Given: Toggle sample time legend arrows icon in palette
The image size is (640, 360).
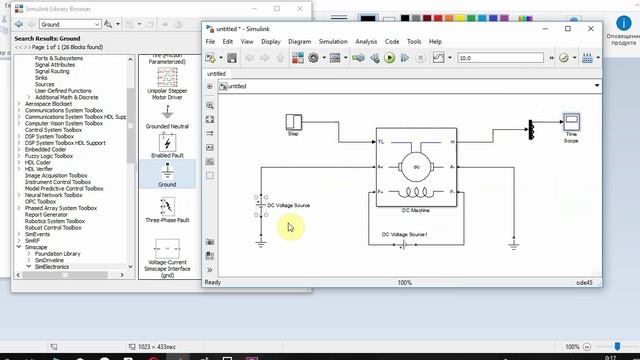Looking at the screenshot, I should [210, 133].
